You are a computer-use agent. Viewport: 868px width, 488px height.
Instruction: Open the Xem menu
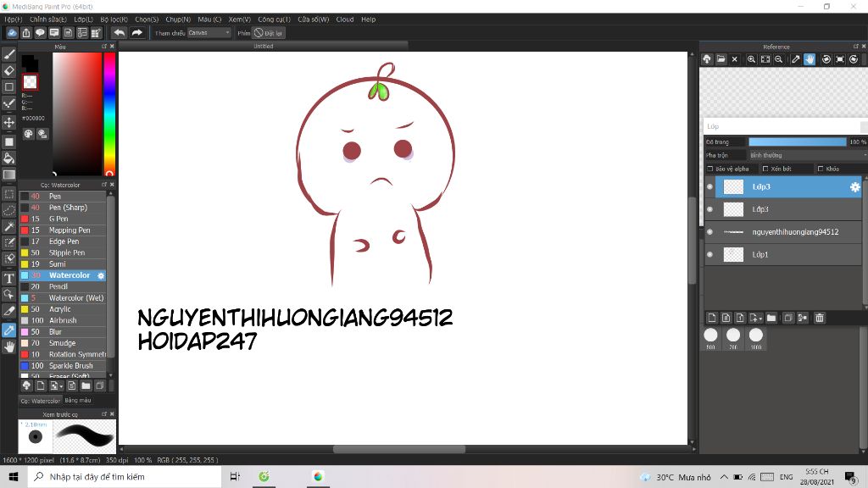pos(240,19)
